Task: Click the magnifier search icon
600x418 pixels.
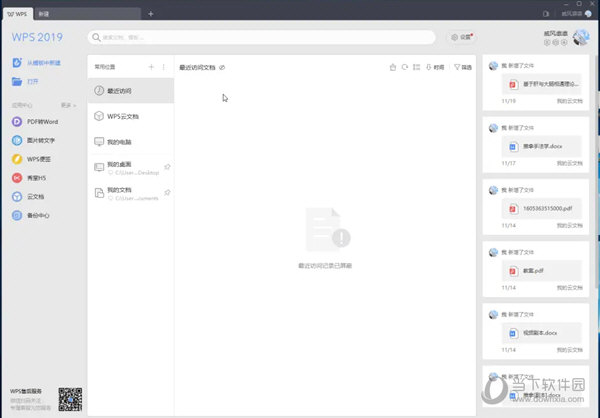Action: click(96, 37)
